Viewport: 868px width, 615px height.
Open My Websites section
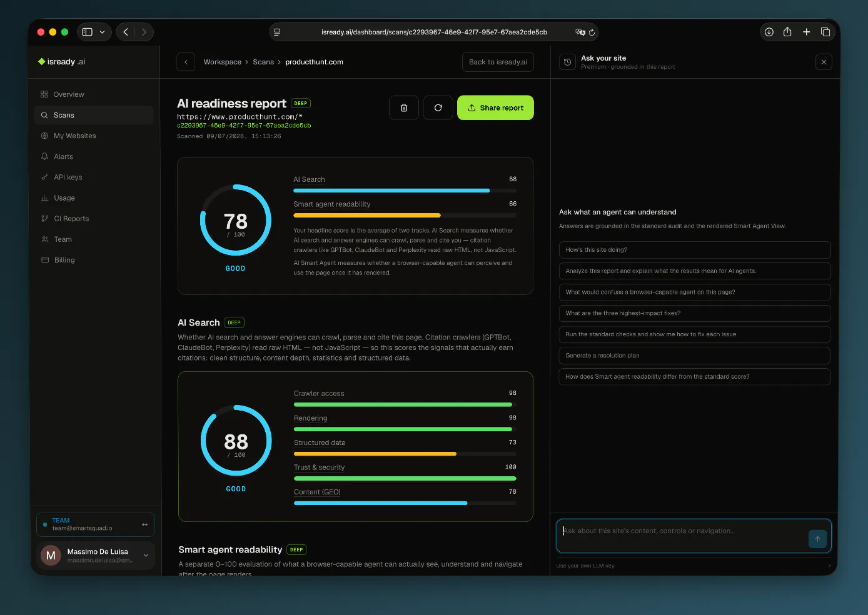click(x=94, y=136)
